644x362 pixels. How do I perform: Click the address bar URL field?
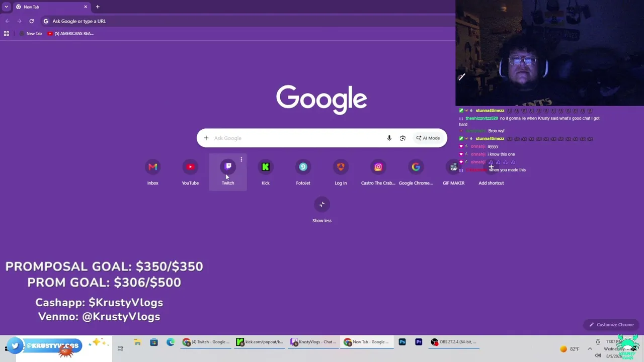pos(247,21)
